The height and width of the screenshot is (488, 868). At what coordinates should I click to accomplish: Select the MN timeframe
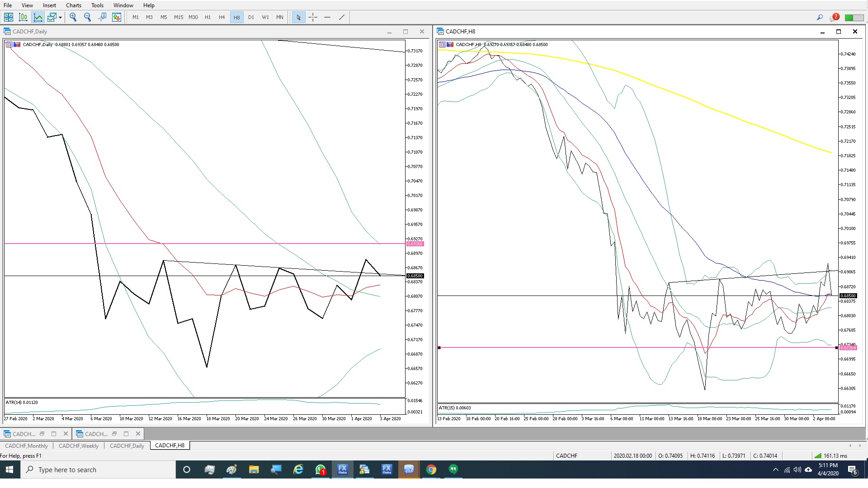[x=280, y=17]
